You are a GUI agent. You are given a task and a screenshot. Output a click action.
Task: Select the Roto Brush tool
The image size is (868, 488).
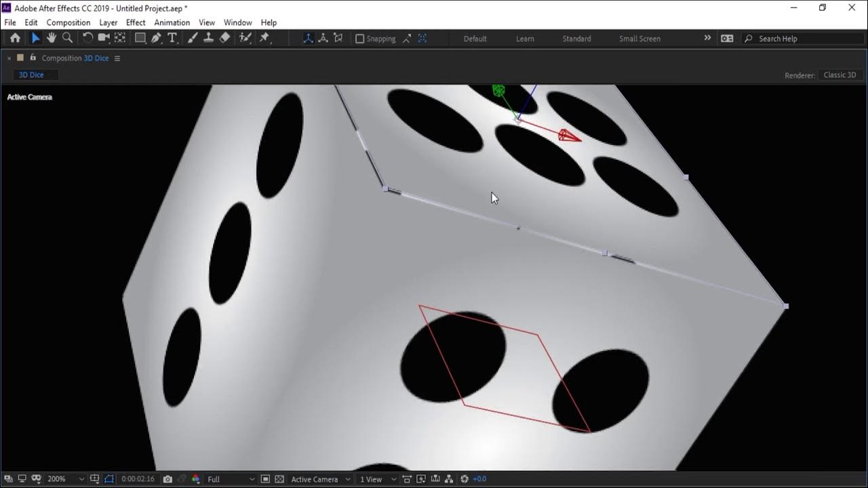[245, 39]
